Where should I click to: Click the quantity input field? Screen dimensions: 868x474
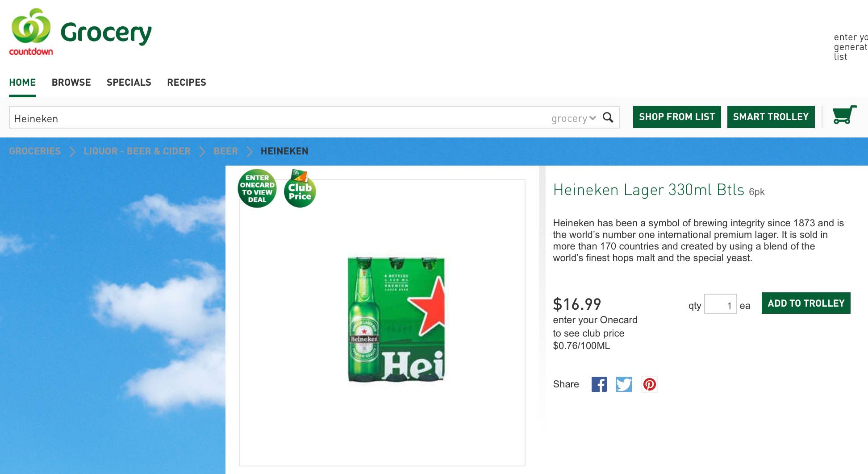[x=720, y=305]
